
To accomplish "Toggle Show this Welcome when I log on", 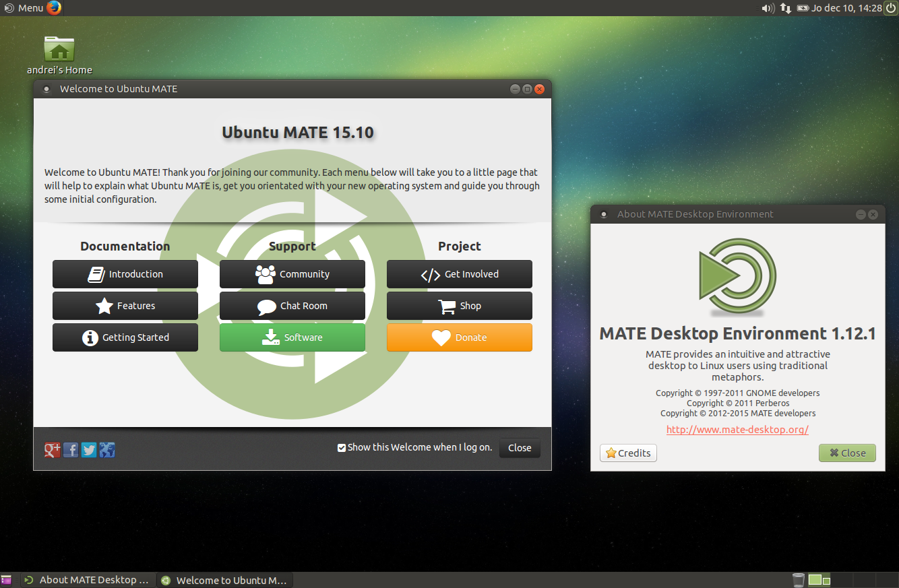I will [x=342, y=448].
